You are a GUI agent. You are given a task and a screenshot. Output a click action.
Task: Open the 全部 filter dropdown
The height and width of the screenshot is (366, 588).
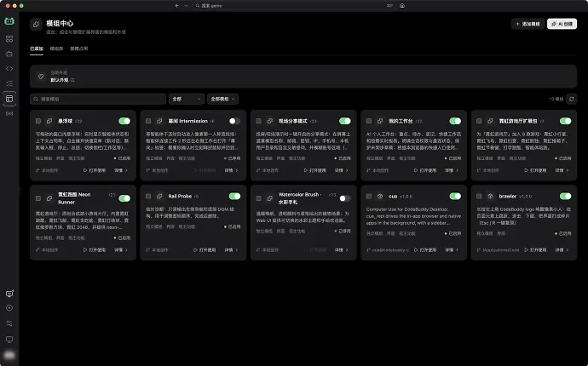pyautogui.click(x=187, y=99)
